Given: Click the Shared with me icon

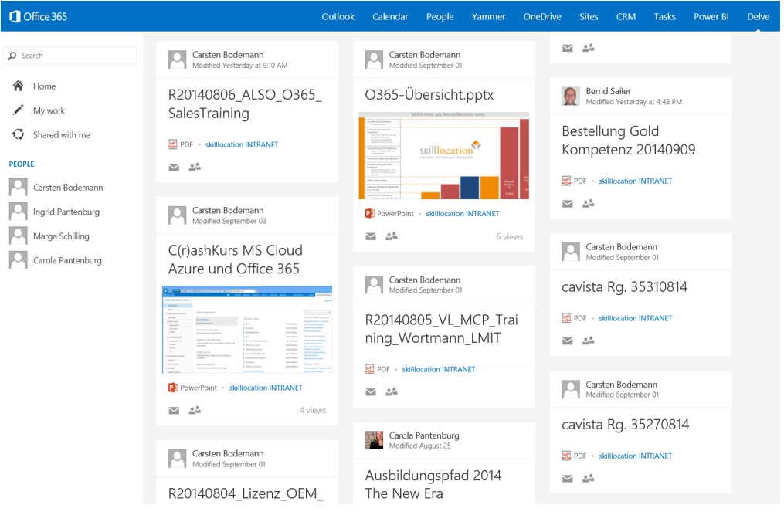Looking at the screenshot, I should click(x=18, y=134).
